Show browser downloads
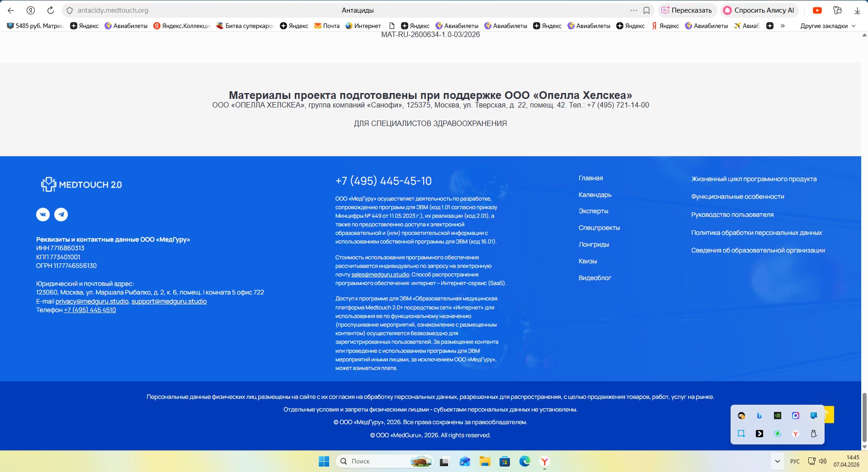Viewport: 868px width, 472px height. tap(857, 10)
